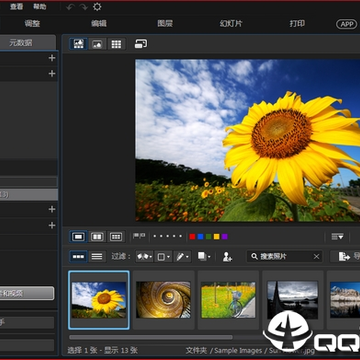The height and width of the screenshot is (360, 360).
Task: Switch to the 调整 module tab
Action: pos(32,24)
